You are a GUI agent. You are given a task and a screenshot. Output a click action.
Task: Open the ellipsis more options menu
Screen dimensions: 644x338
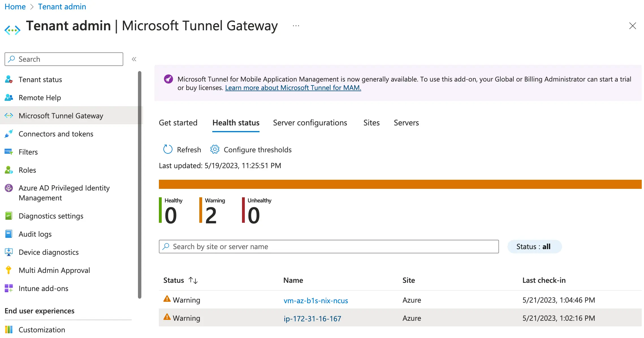pyautogui.click(x=296, y=26)
